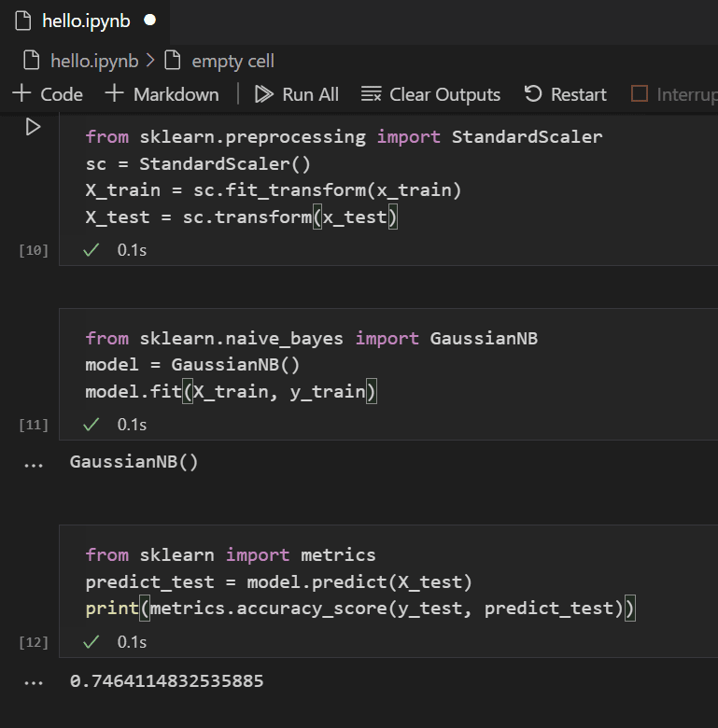Open ellipsis menu beside accuracy score output
This screenshot has width=718, height=728.
(33, 682)
